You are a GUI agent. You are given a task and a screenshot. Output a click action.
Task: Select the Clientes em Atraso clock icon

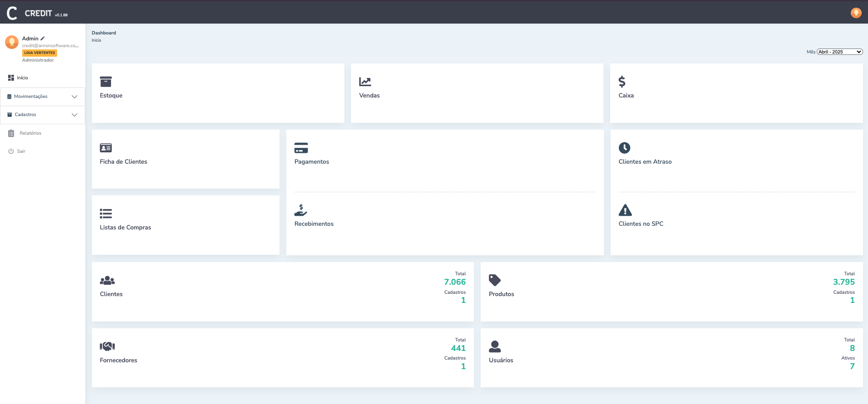[624, 148]
